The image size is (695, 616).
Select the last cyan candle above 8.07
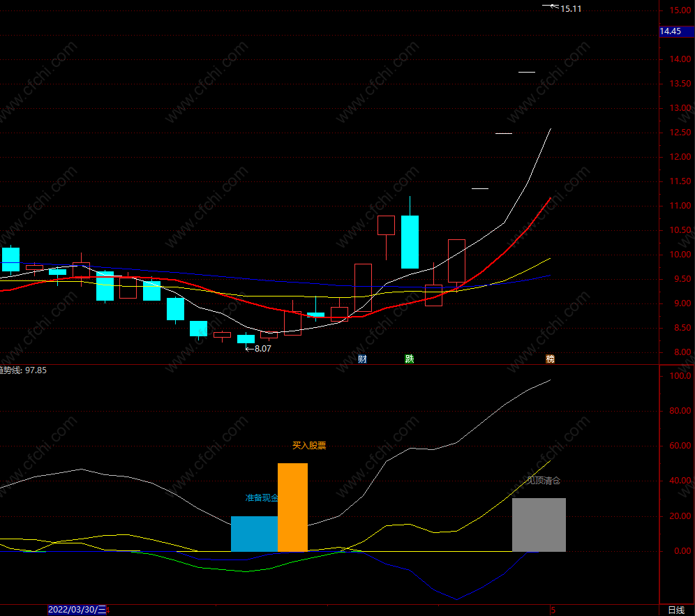tap(246, 339)
